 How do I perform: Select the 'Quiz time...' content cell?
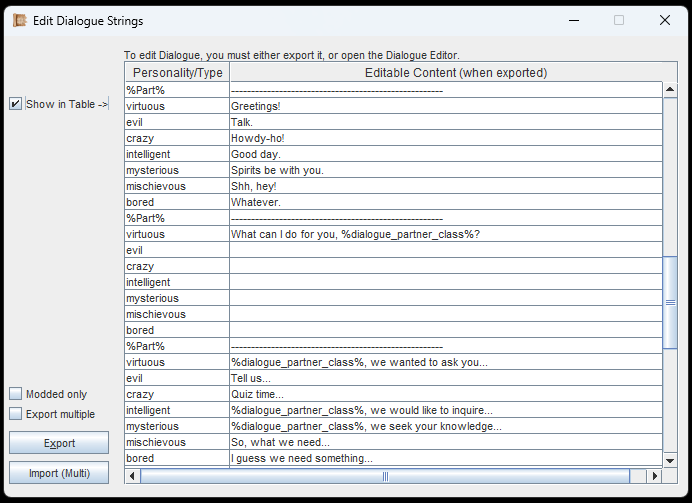(x=444, y=394)
